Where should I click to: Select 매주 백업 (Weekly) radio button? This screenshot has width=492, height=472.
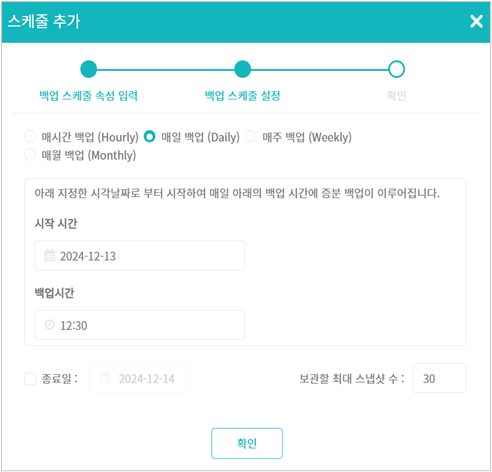click(251, 136)
